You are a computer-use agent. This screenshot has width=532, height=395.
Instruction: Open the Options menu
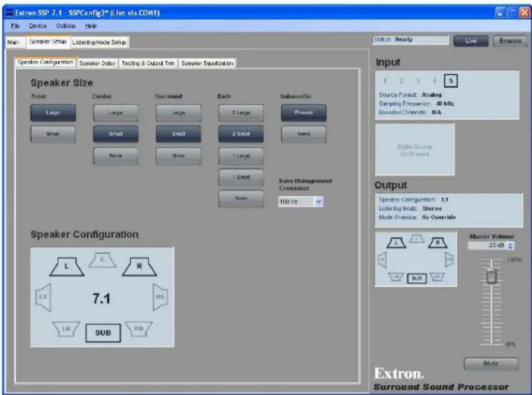pos(66,26)
